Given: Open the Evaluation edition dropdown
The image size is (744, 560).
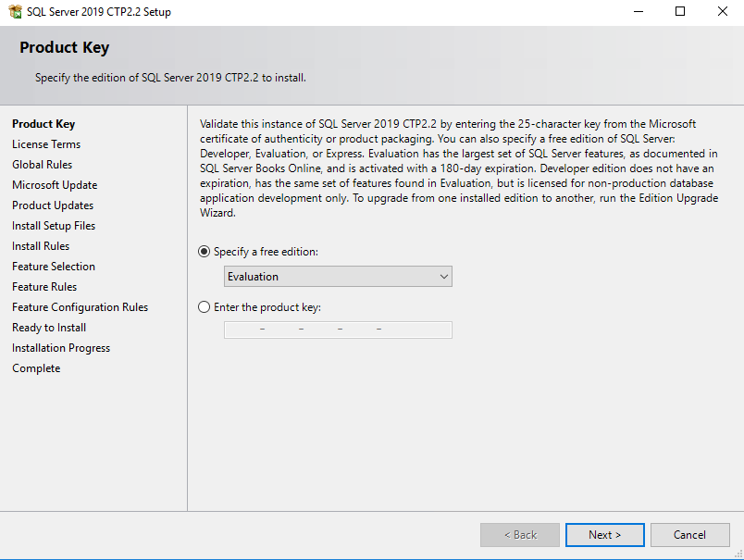Looking at the screenshot, I should 338,276.
